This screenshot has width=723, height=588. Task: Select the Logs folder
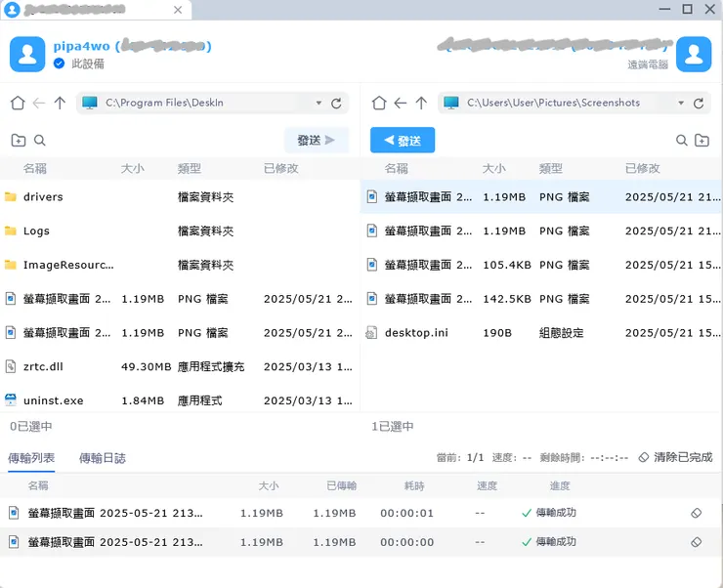point(180,231)
